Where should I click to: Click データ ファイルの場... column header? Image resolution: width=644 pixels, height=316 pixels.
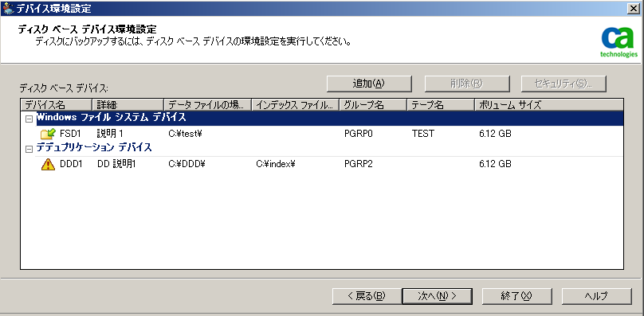pyautogui.click(x=207, y=104)
